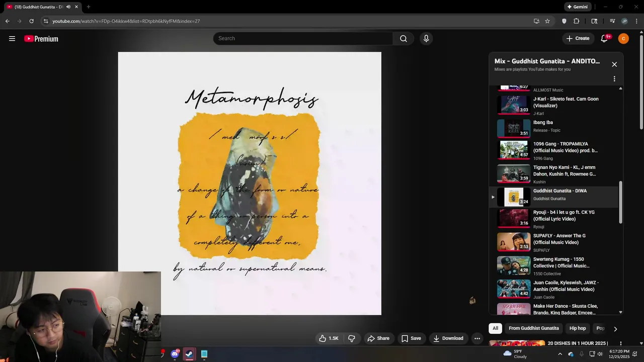Open the notifications bell
The width and height of the screenshot is (644, 362).
605,39
